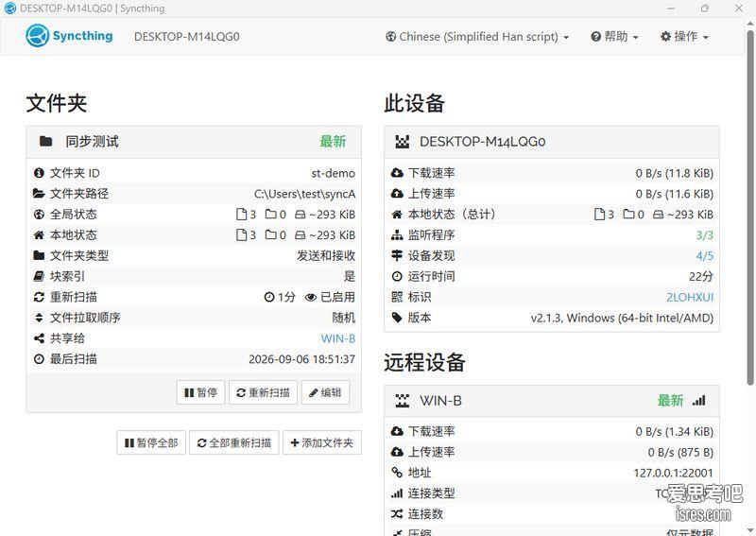Open the WIN-B shared device link
Image resolution: width=756 pixels, height=536 pixels.
(338, 338)
